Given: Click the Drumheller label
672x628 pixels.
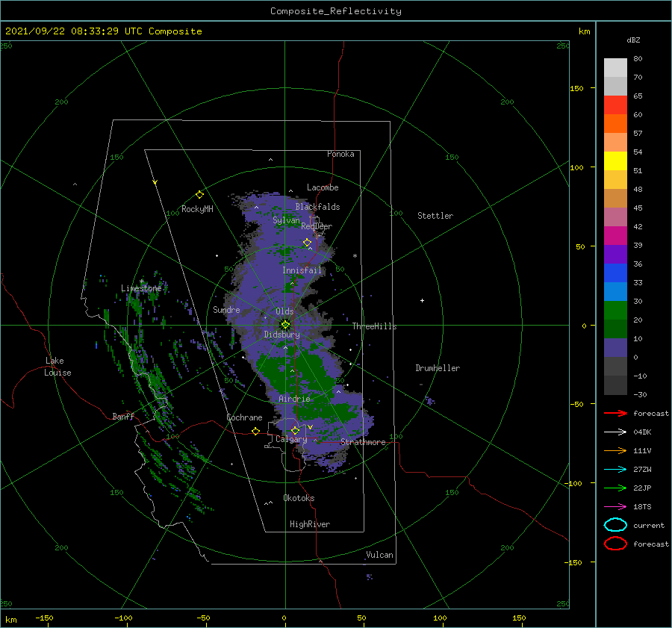Looking at the screenshot, I should tap(438, 368).
